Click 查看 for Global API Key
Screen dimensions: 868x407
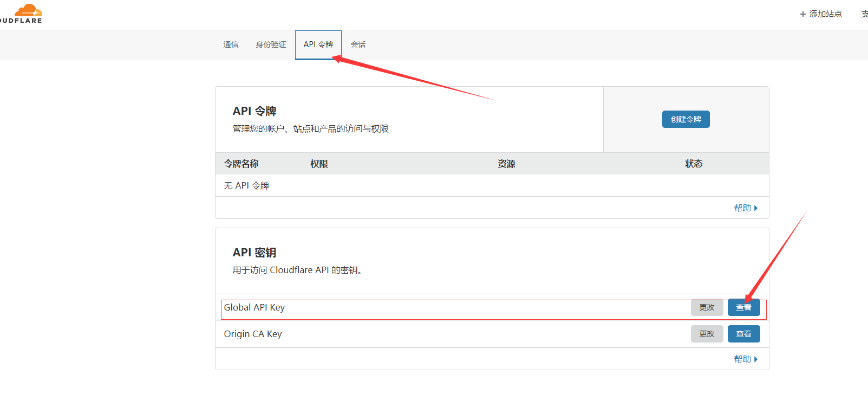pyautogui.click(x=743, y=307)
